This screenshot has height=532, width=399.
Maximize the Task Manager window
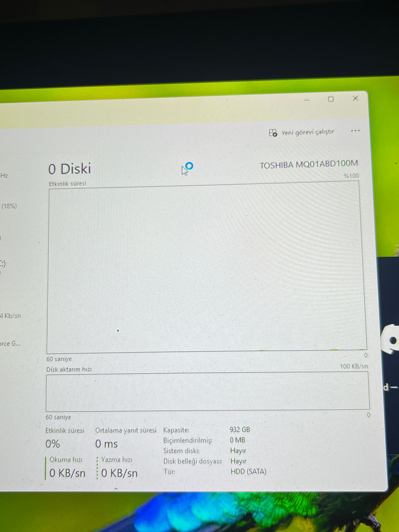tap(331, 99)
